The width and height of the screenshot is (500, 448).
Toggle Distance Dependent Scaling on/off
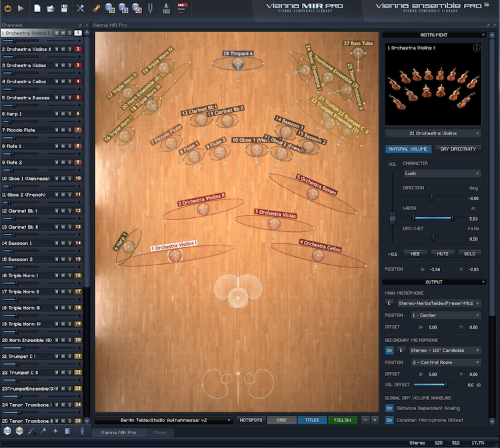click(x=389, y=409)
